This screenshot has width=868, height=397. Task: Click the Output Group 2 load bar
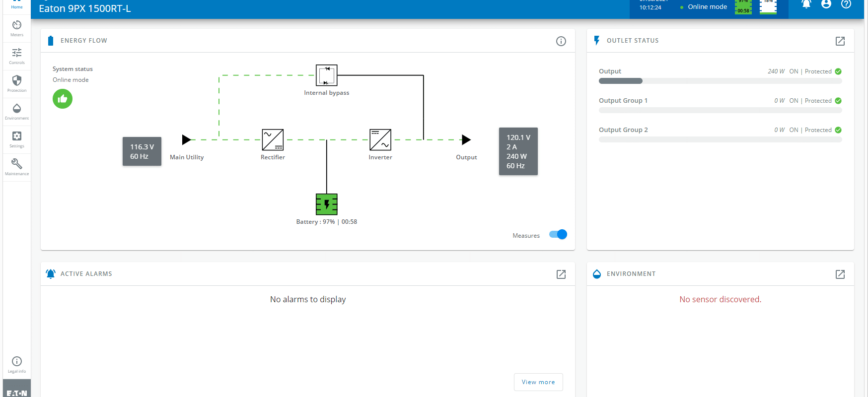pyautogui.click(x=721, y=139)
